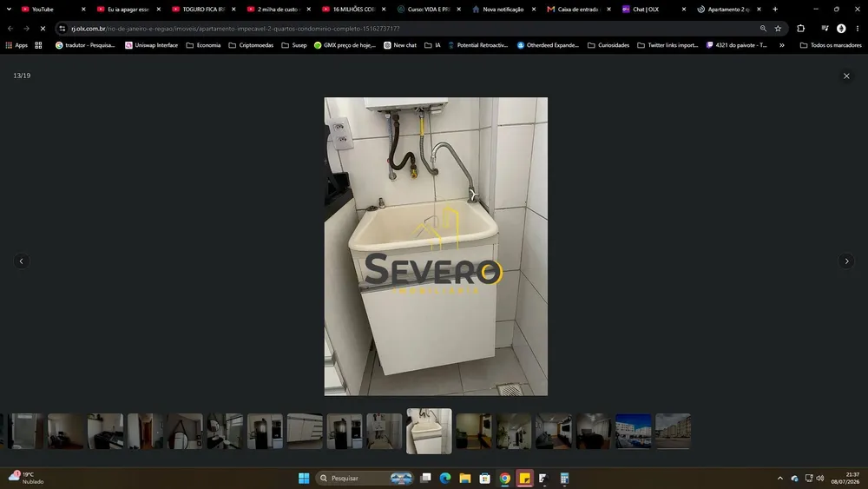
Task: Click the address bar URL
Action: coord(235,29)
